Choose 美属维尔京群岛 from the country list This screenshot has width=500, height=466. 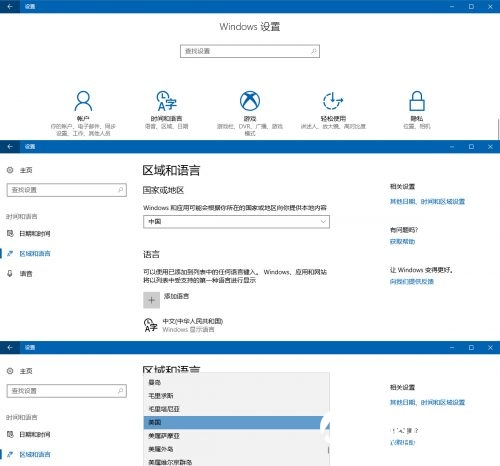(x=235, y=462)
